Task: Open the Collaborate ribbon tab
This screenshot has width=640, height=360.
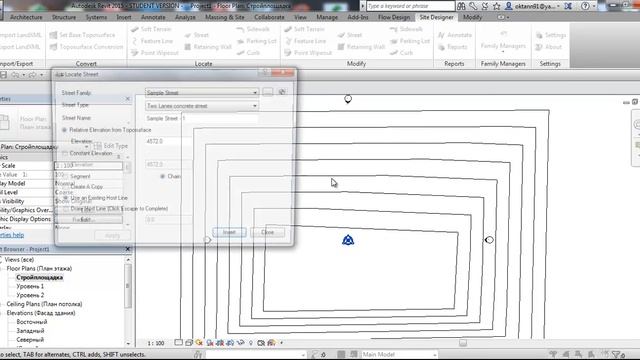Action: (x=269, y=17)
